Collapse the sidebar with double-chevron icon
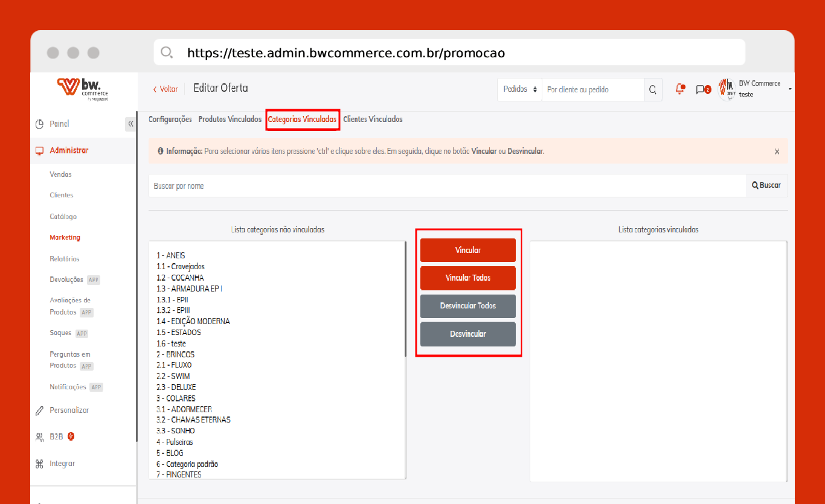 (130, 124)
